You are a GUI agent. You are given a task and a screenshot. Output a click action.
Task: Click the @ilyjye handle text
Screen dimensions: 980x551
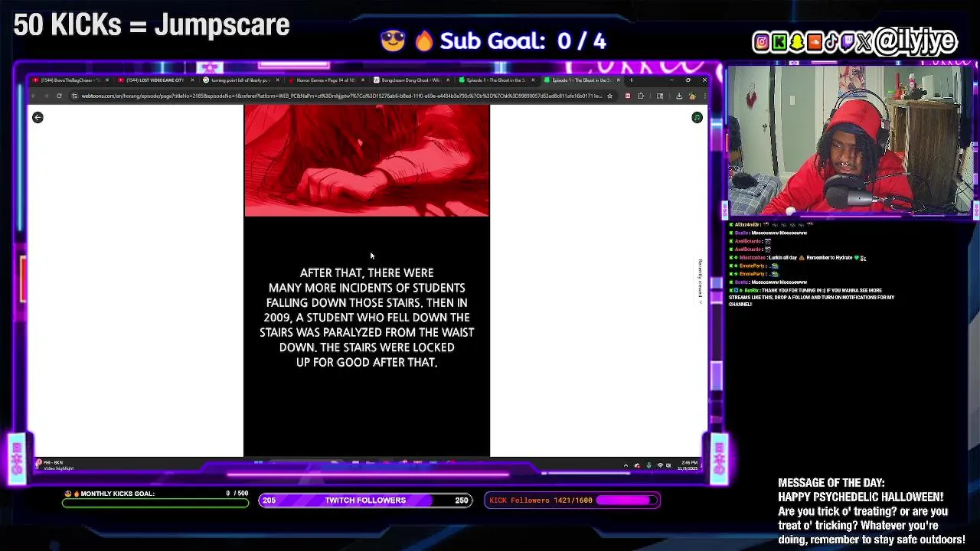[x=916, y=41]
